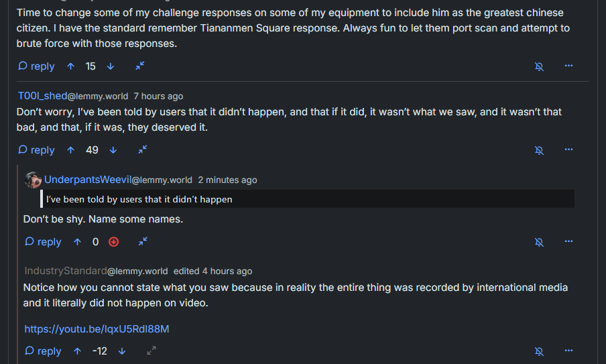Screen dimensions: 606x364
Task: Upvote UnderpantsWeevil's comment
Action: 78,242
